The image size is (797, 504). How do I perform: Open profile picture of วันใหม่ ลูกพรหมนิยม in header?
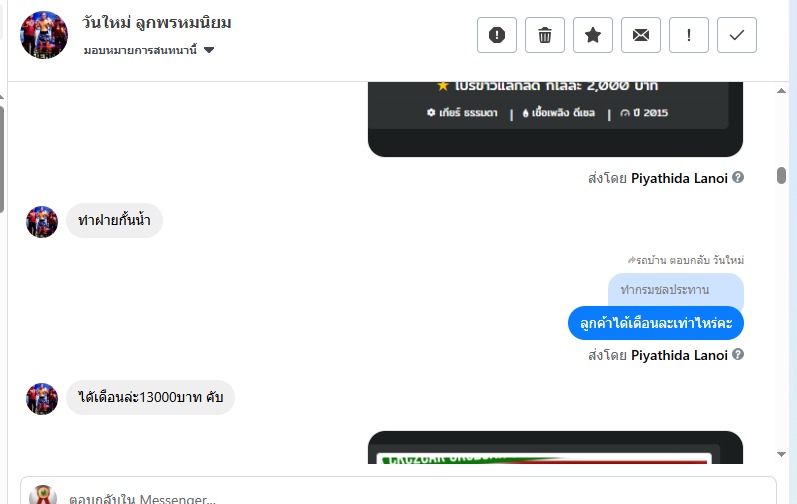click(44, 35)
